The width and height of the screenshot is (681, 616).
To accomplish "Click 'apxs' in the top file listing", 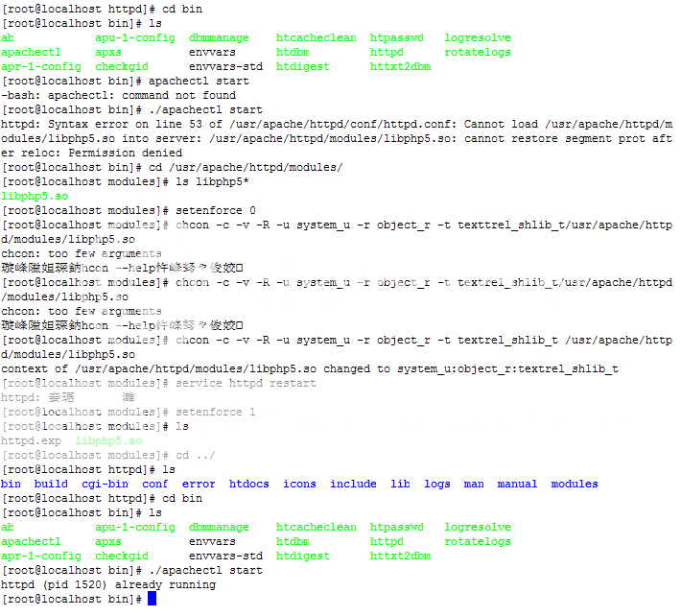I will click(108, 53).
